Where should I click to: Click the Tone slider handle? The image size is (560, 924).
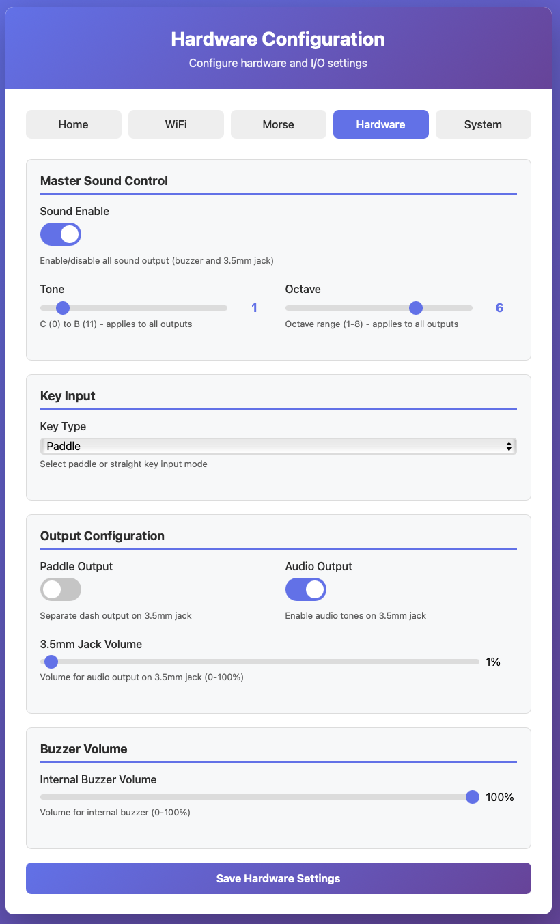63,308
